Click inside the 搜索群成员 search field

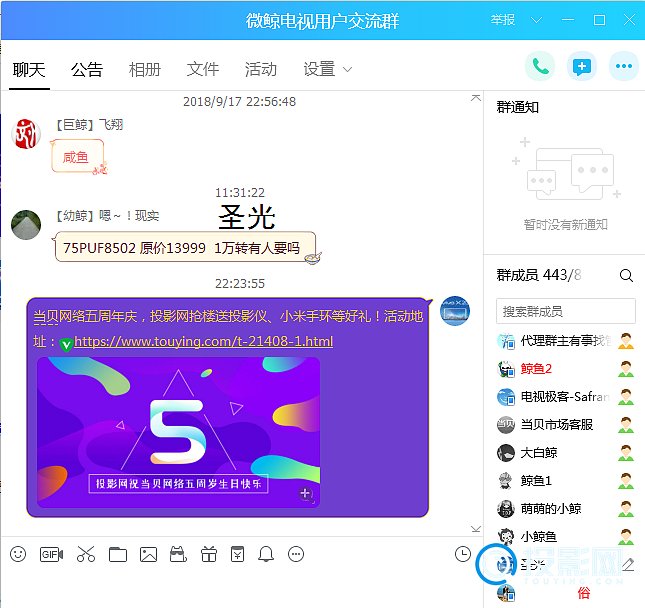pos(566,311)
